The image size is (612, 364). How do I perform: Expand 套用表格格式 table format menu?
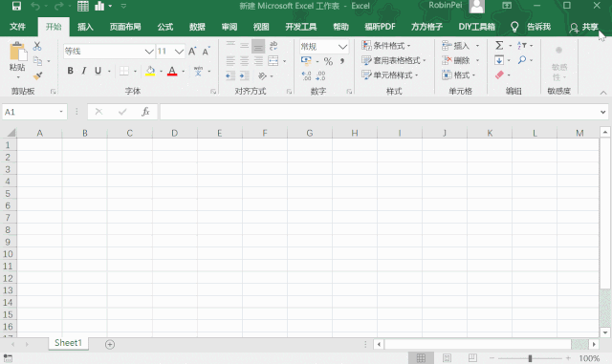(x=393, y=60)
